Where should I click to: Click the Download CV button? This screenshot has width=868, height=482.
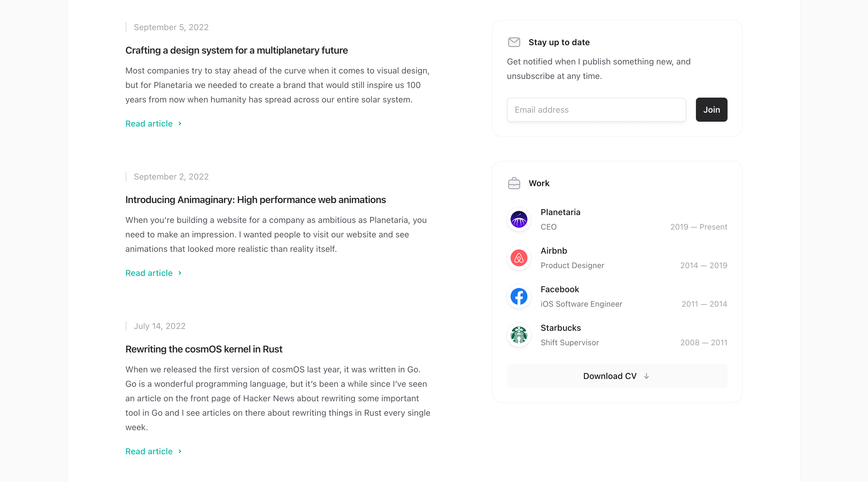point(617,376)
